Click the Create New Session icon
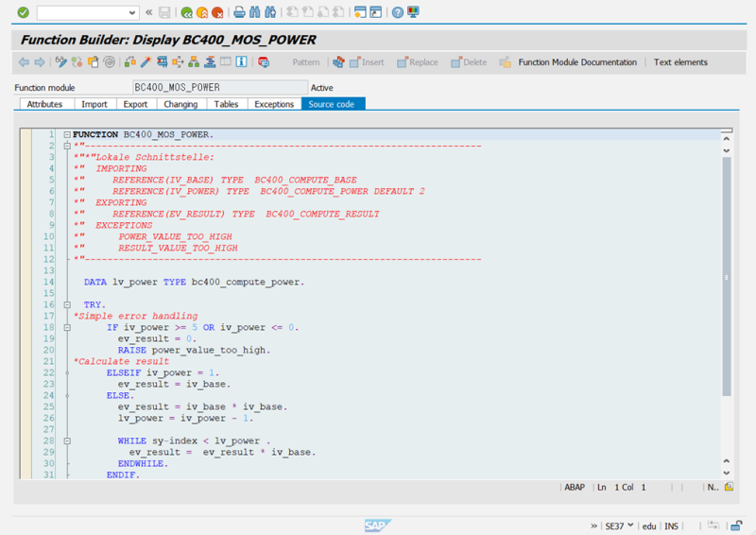 coord(360,12)
